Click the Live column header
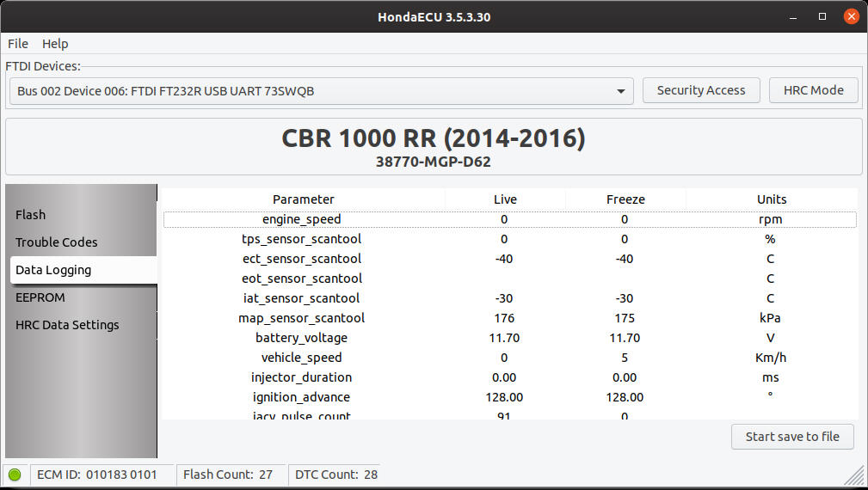The width and height of the screenshot is (868, 490). pos(505,199)
